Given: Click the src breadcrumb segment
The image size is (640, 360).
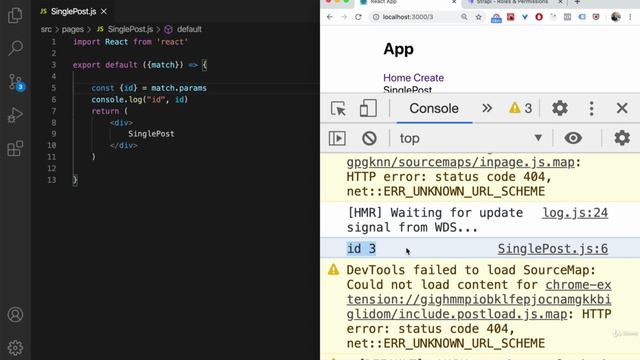Looking at the screenshot, I should point(46,29).
